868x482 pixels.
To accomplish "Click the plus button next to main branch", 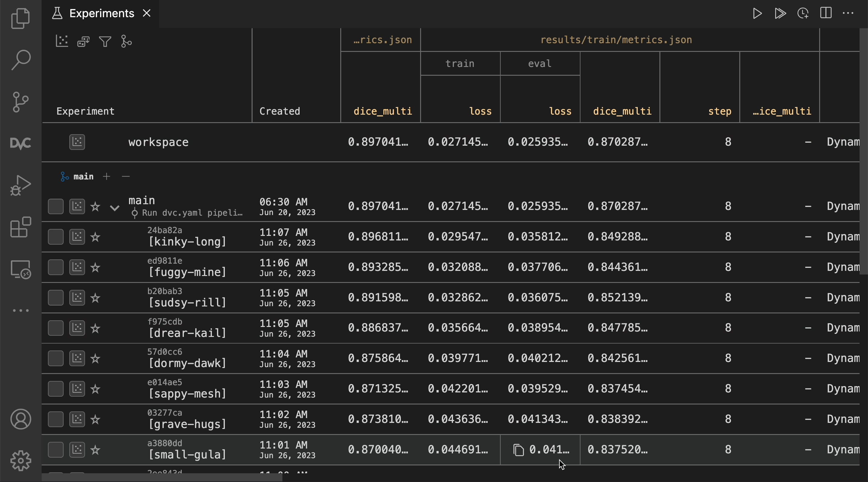I will coord(106,176).
